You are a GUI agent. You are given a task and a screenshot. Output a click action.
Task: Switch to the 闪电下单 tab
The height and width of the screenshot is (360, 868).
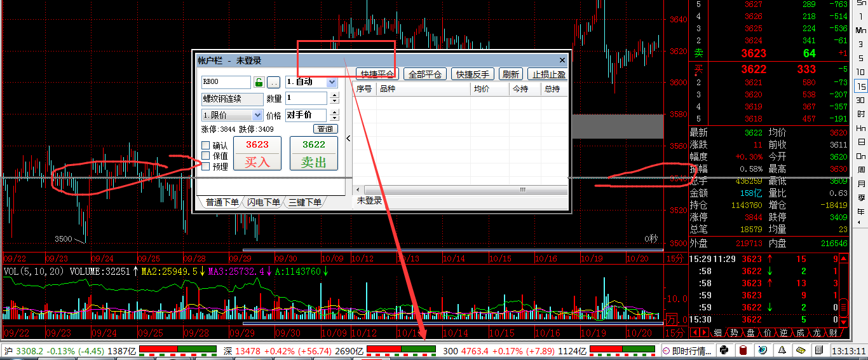point(264,202)
